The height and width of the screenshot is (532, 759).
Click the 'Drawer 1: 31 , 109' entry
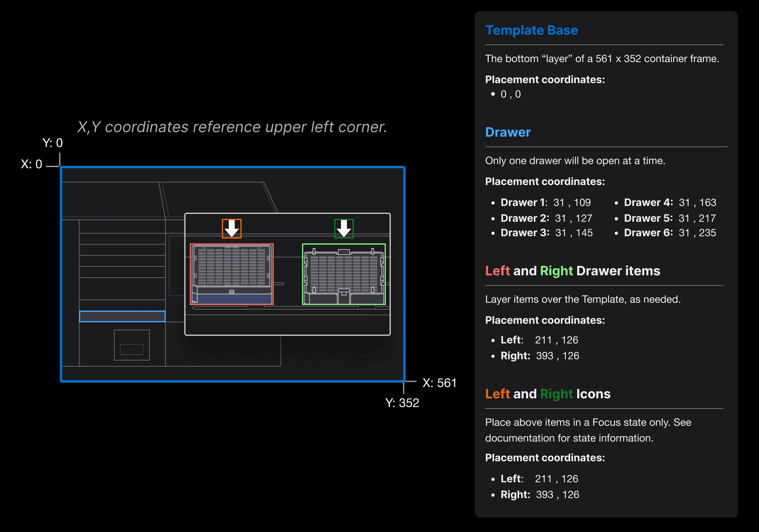click(x=546, y=202)
